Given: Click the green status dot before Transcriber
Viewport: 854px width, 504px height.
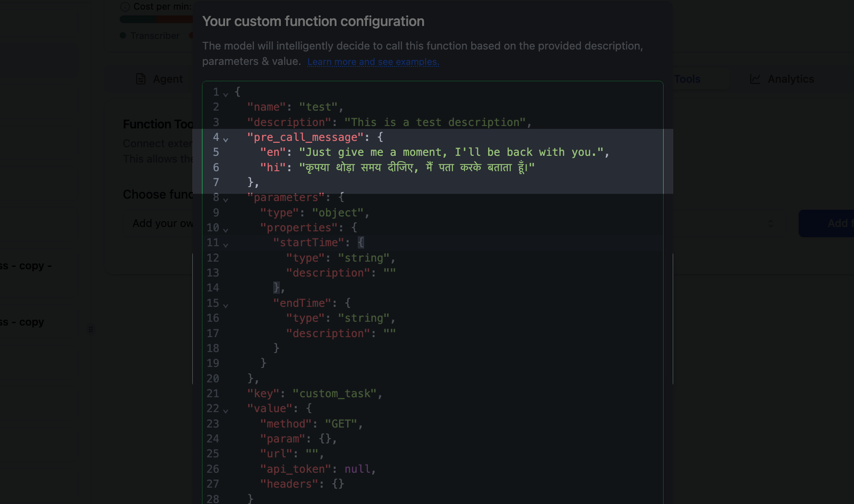Looking at the screenshot, I should pos(123,36).
